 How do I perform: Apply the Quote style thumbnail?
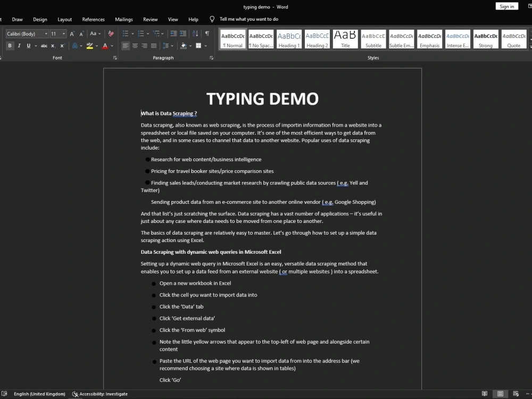[x=514, y=39]
